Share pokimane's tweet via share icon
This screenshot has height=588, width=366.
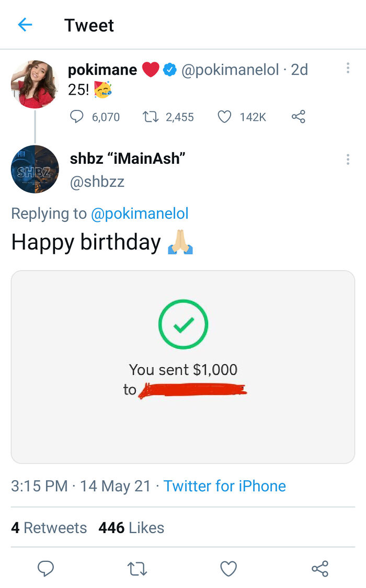point(299,117)
